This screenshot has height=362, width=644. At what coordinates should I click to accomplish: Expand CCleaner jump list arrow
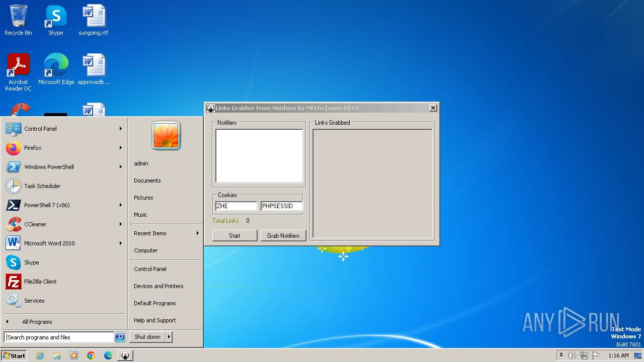pyautogui.click(x=121, y=224)
